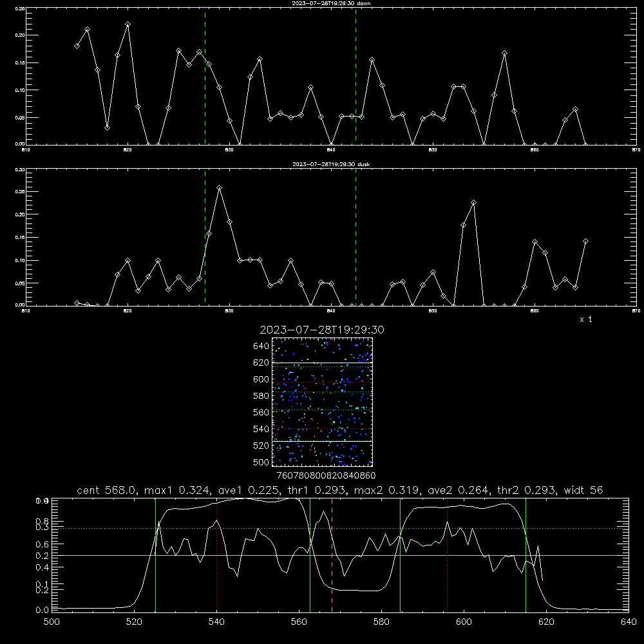Screen dimensions: 644x644
Task: Select right green dashed line in dusk plot
Action: pyautogui.click(x=355, y=237)
